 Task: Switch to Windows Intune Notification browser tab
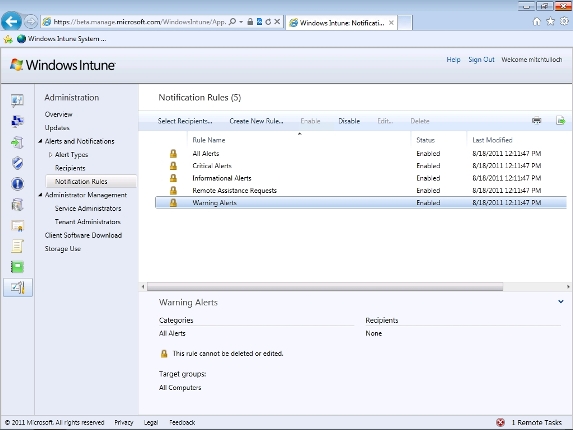pos(341,23)
